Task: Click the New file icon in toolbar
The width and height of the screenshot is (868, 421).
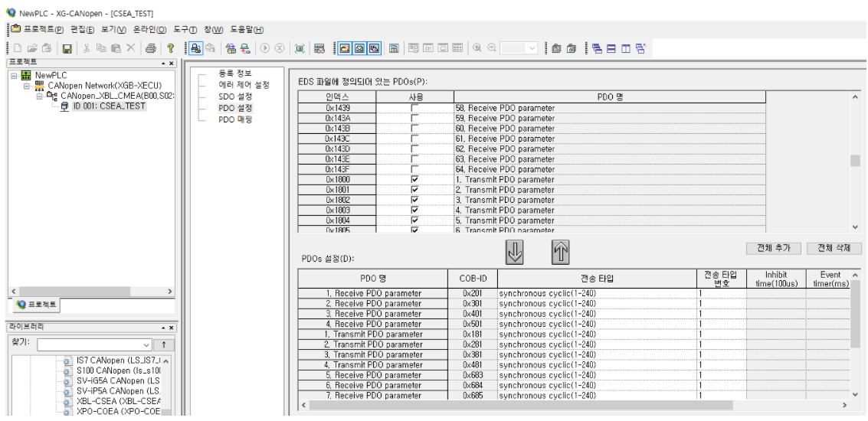Action: (x=15, y=48)
